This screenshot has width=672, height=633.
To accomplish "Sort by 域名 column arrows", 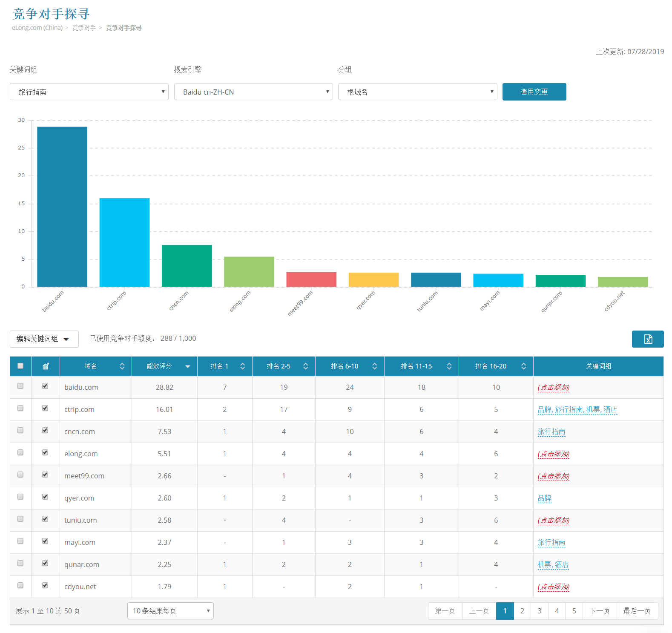I will [x=122, y=366].
